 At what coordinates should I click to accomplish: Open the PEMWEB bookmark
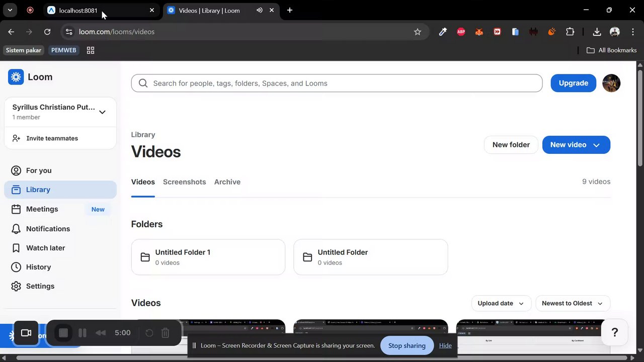pos(63,50)
